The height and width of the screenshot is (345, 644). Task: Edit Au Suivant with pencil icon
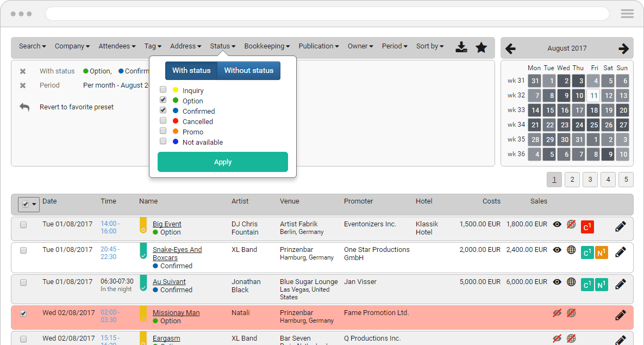(621, 284)
